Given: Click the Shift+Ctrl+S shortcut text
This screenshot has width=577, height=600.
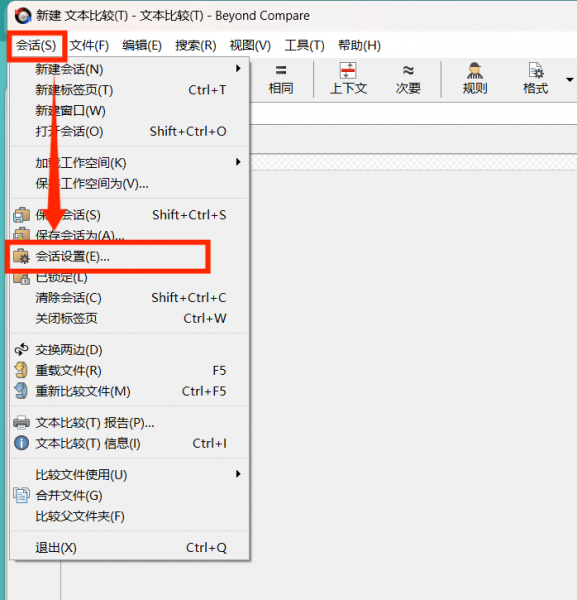Looking at the screenshot, I should click(189, 215).
